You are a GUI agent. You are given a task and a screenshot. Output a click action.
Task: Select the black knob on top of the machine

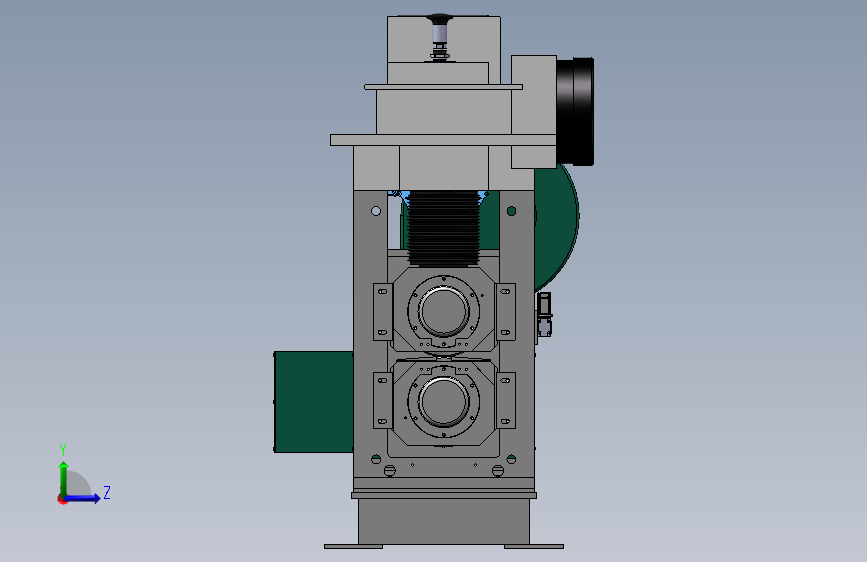tap(440, 20)
